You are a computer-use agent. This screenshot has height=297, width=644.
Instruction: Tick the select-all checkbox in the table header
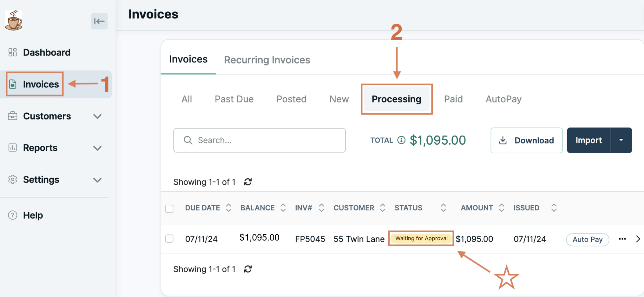(169, 208)
